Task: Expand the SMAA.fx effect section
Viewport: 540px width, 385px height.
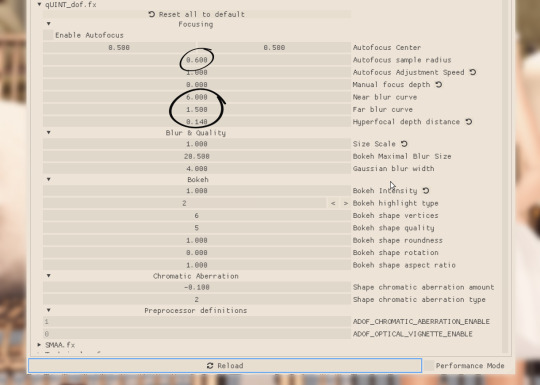Action: coord(39,345)
